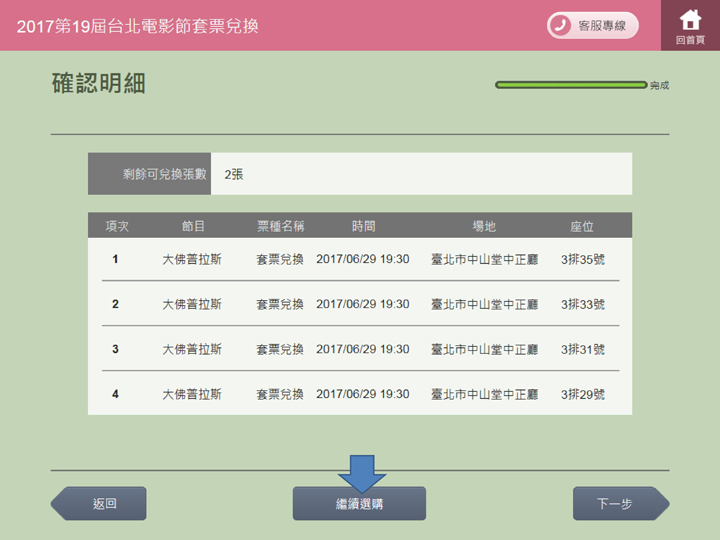Image resolution: width=720 pixels, height=540 pixels.
Task: Click 臺北市中山堂中正廳 in the 3排35號 row
Action: click(x=484, y=259)
